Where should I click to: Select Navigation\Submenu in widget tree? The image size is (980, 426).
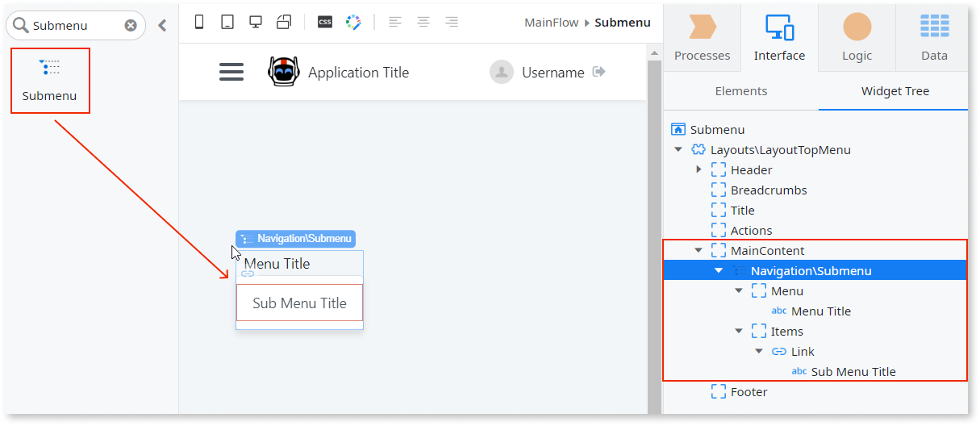(811, 271)
